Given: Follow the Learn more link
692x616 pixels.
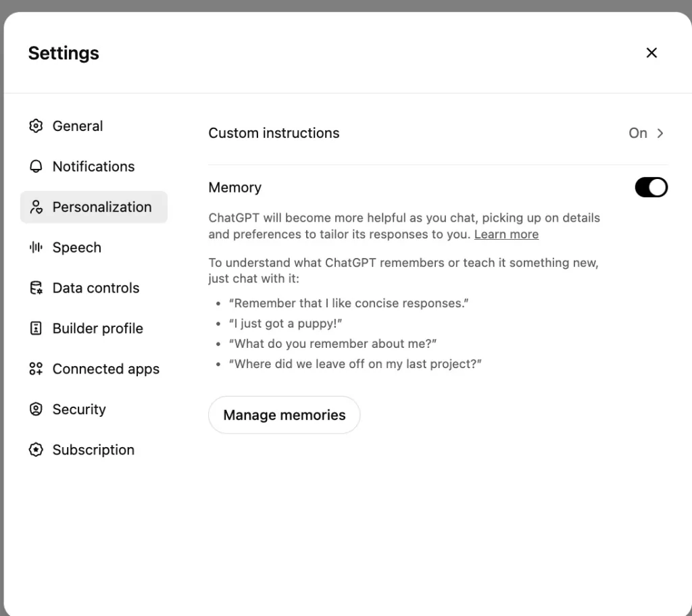Looking at the screenshot, I should 506,235.
